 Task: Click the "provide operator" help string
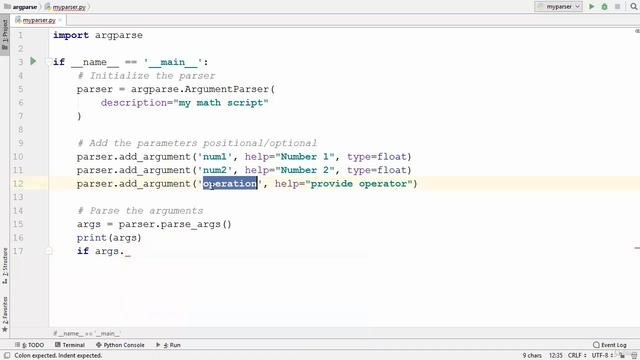[359, 184]
